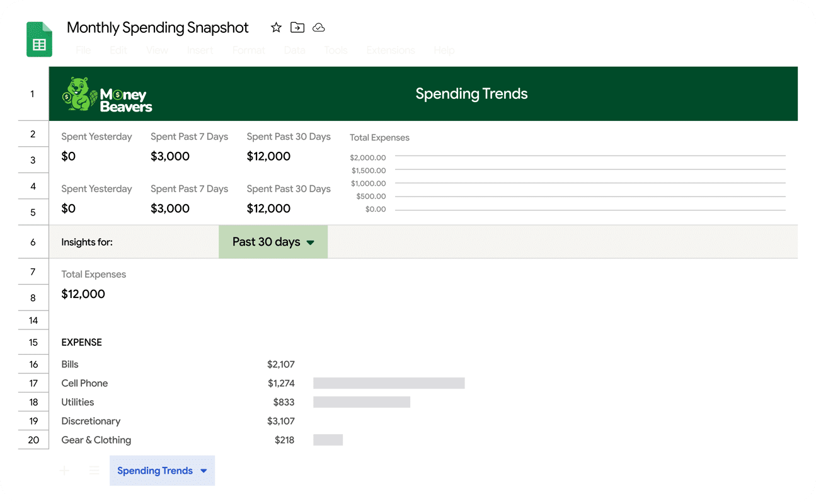Click Total Expenses label in row 7
Image resolution: width=816 pixels, height=504 pixels.
click(93, 274)
